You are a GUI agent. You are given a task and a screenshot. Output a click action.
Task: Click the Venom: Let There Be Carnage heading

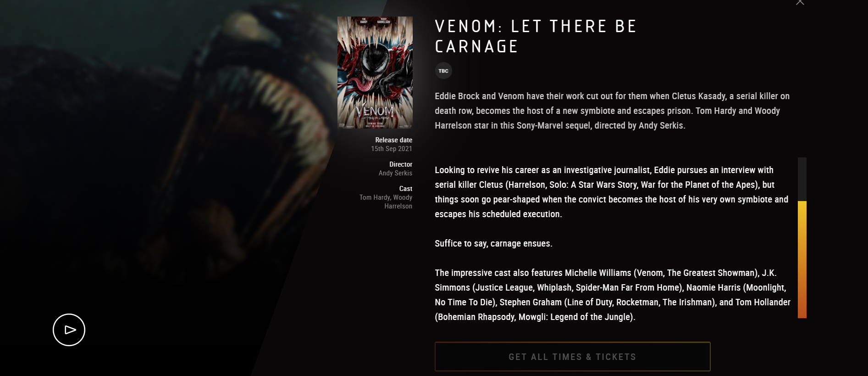coord(536,36)
